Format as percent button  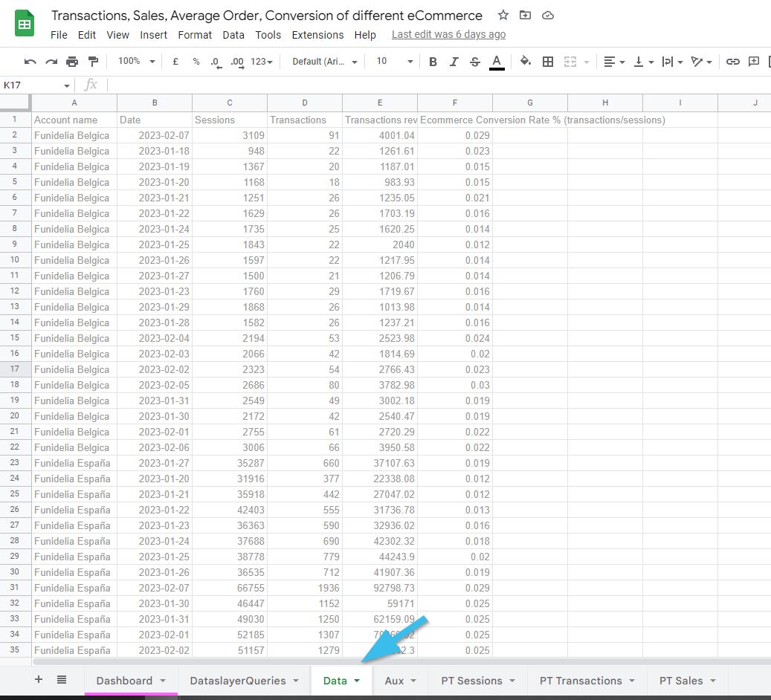[x=196, y=62]
